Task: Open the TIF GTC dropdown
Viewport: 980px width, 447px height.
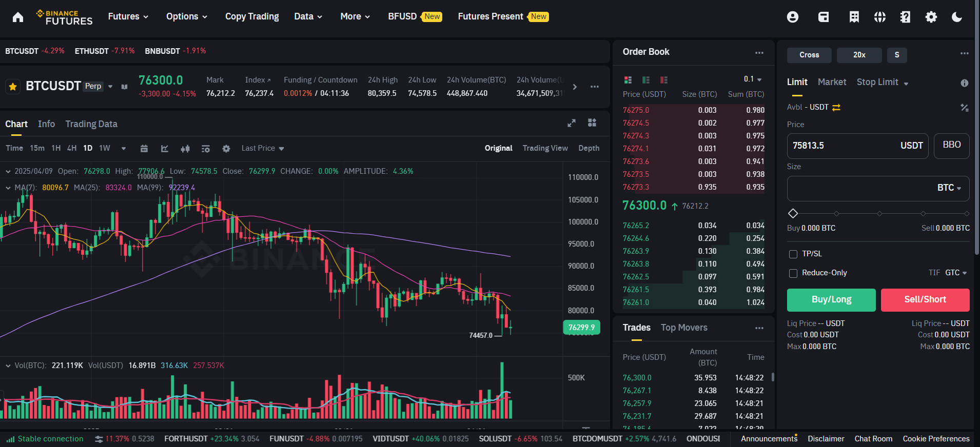Action: pyautogui.click(x=955, y=273)
